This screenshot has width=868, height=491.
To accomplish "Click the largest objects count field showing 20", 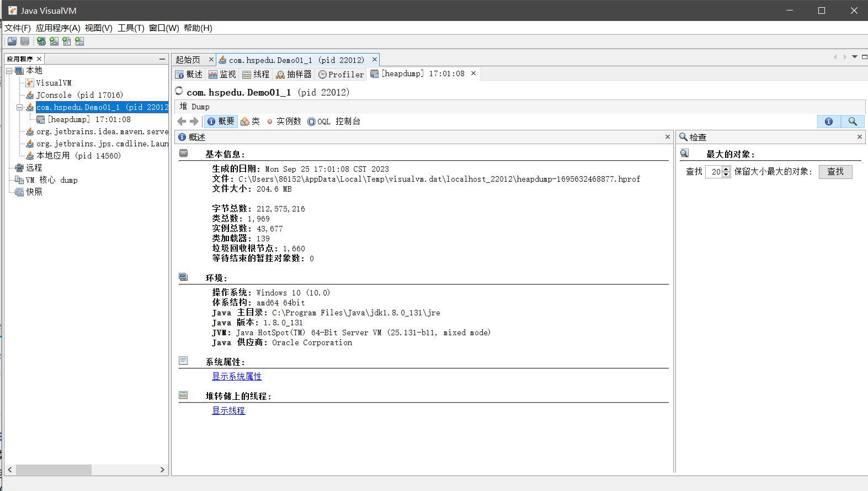I will pos(714,172).
